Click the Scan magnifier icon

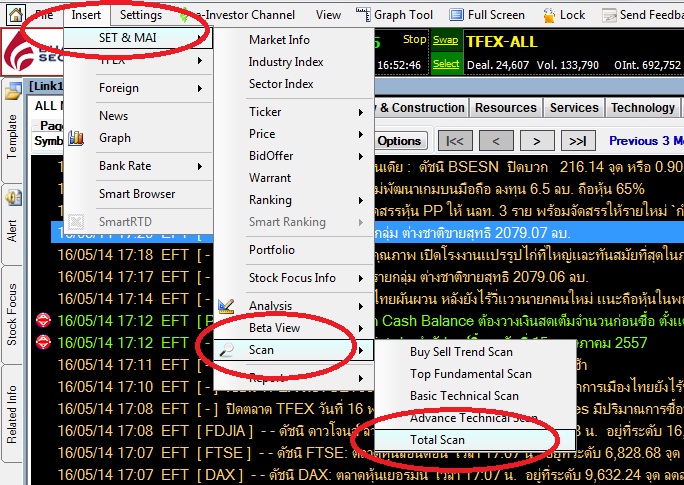(x=227, y=350)
